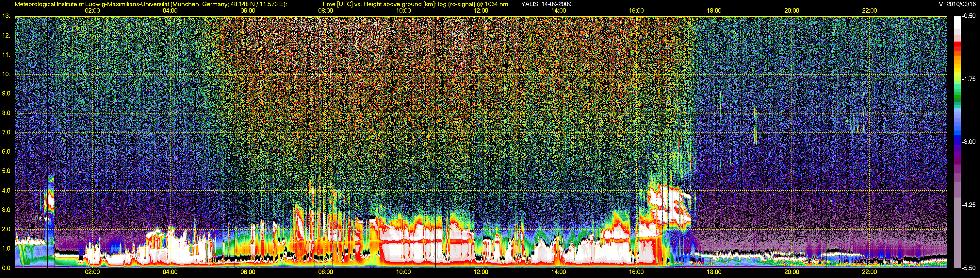Image resolution: width=980 pixels, height=278 pixels.
Task: Click the 11. km height axis label
Action: pyautogui.click(x=6, y=55)
